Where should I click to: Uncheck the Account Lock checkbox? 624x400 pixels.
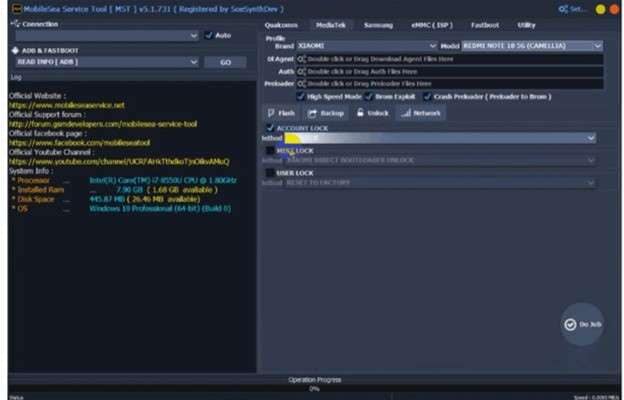[270, 128]
